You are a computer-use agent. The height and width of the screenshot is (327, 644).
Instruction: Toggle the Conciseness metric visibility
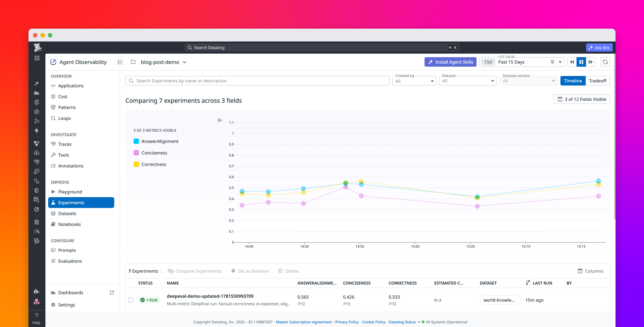[x=150, y=153]
